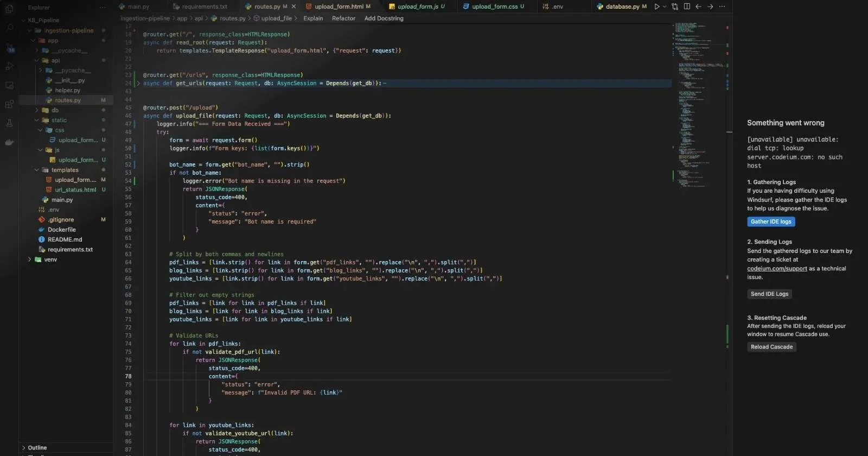The width and height of the screenshot is (868, 456).
Task: Expand the venv folder
Action: [x=30, y=259]
